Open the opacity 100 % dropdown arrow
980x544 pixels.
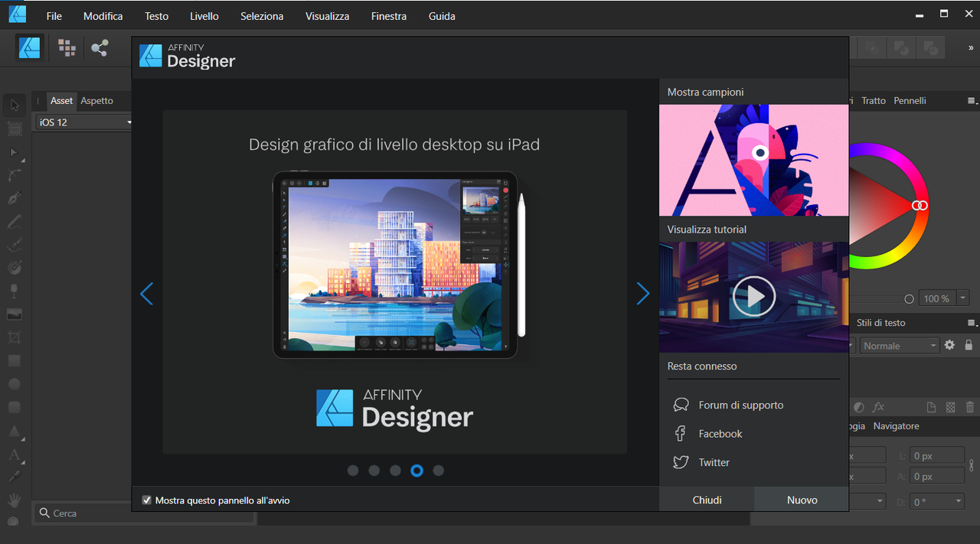tap(962, 298)
